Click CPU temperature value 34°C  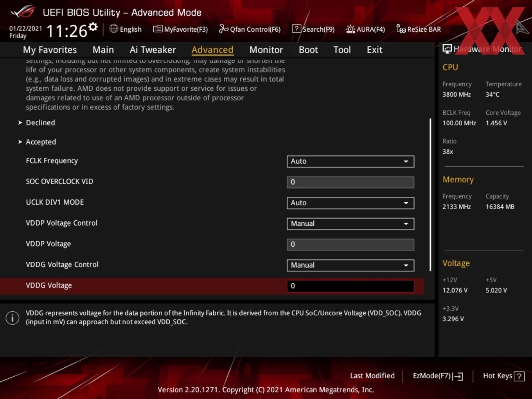(492, 94)
